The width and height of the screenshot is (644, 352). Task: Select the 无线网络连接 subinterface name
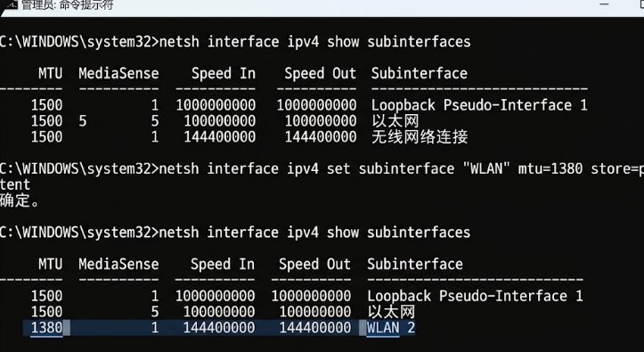point(420,136)
